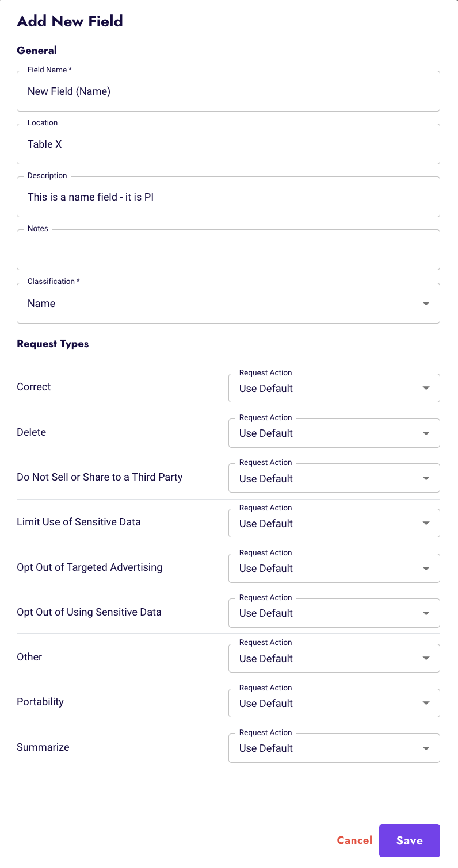Click the Summarize request type label
This screenshot has width=458, height=868.
pyautogui.click(x=43, y=747)
